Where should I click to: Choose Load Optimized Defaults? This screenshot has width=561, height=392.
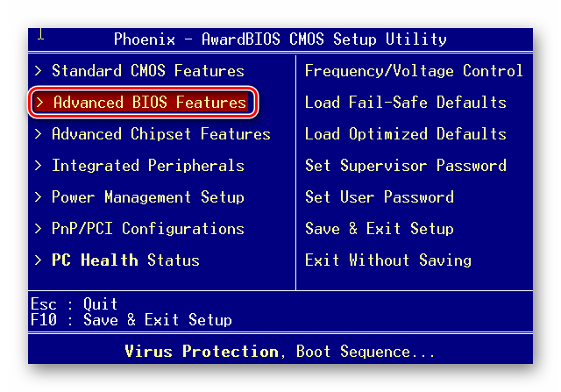405,134
